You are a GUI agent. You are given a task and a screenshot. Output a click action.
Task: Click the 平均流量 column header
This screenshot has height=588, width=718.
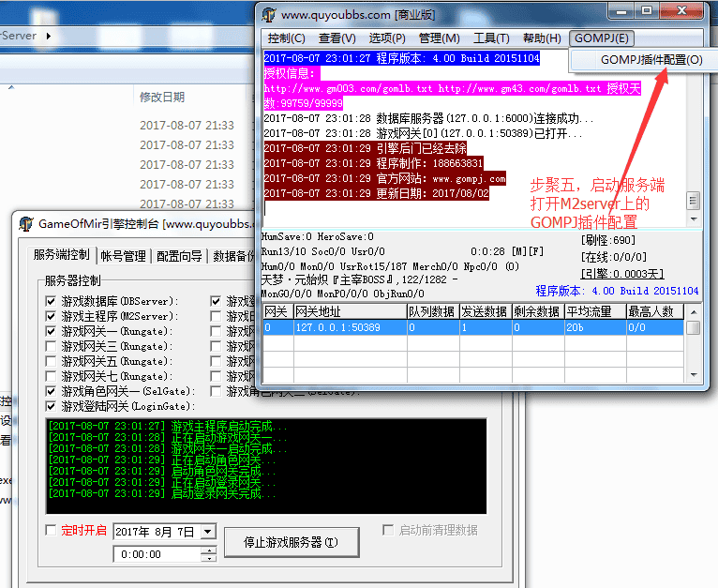coord(595,312)
